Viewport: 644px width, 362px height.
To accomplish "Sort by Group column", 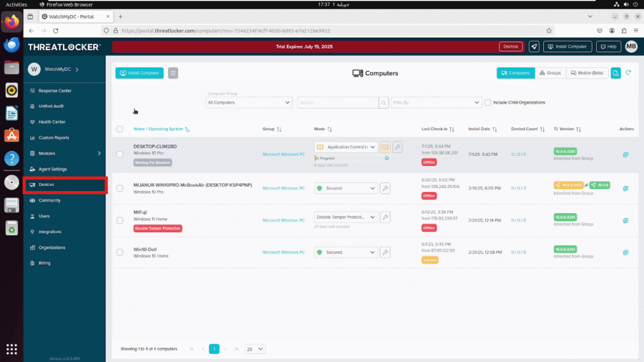I will point(272,129).
